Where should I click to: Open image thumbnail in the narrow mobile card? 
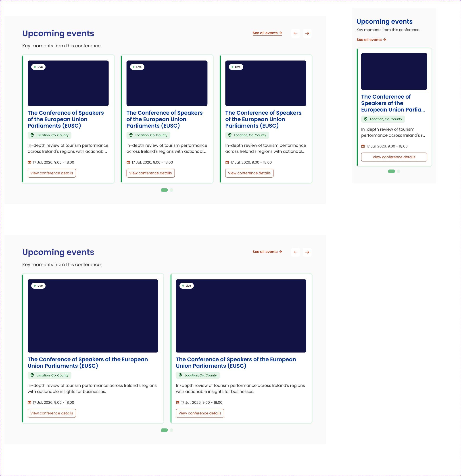click(x=394, y=71)
